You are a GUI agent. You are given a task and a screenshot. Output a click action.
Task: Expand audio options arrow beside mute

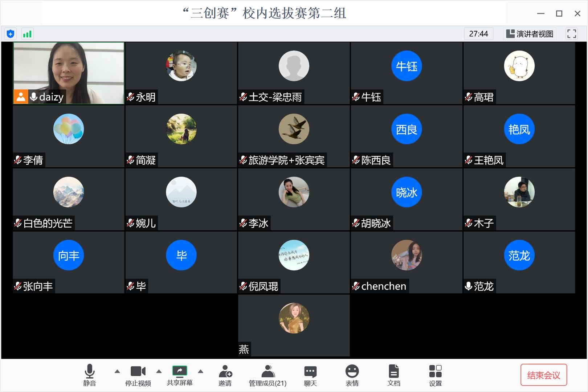click(x=117, y=371)
